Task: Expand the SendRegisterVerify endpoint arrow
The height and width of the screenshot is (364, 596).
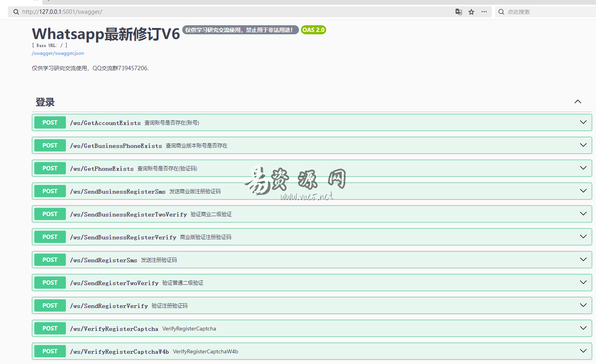Action: pos(583,305)
